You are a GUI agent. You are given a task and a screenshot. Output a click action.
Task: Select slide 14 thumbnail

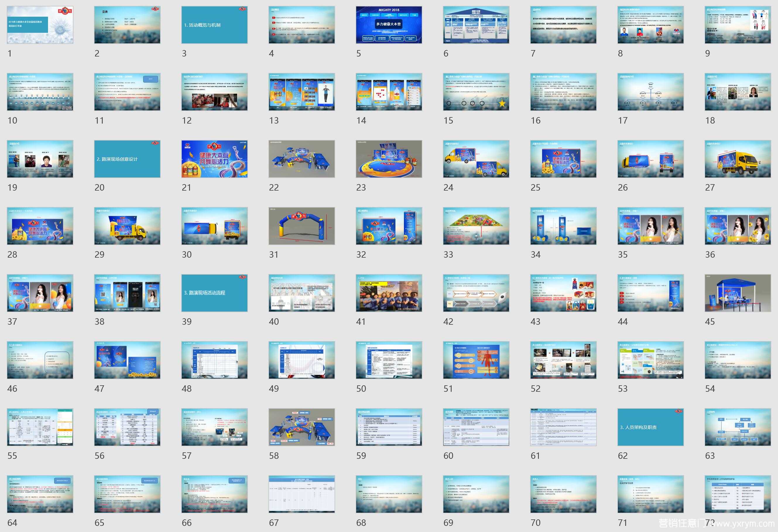(389, 92)
